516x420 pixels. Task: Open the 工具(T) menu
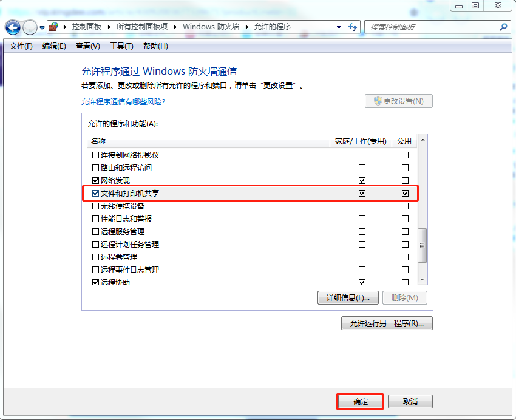[121, 46]
